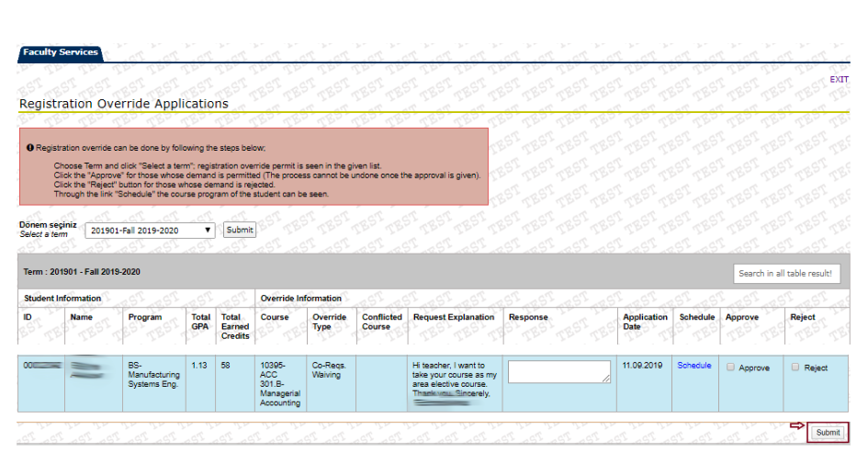Image resolution: width=868 pixels, height=452 pixels.
Task: Click the info icon in the instructions box
Action: [x=30, y=148]
